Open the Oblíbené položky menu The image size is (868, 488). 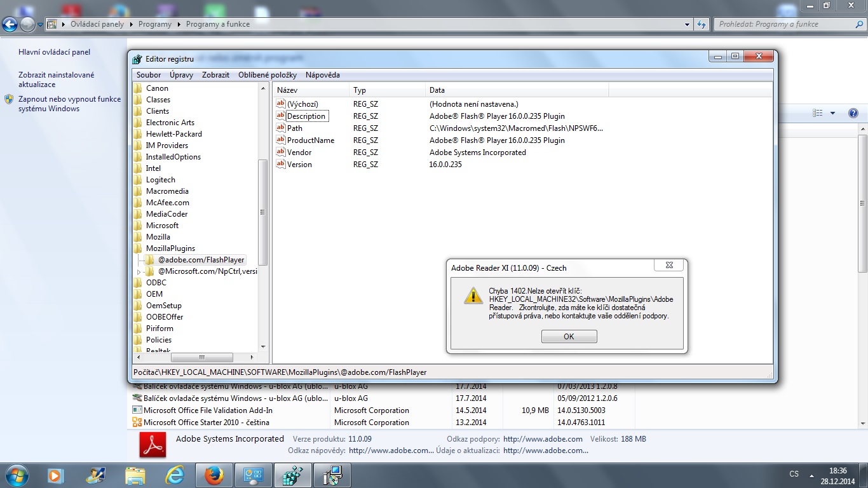tap(268, 74)
